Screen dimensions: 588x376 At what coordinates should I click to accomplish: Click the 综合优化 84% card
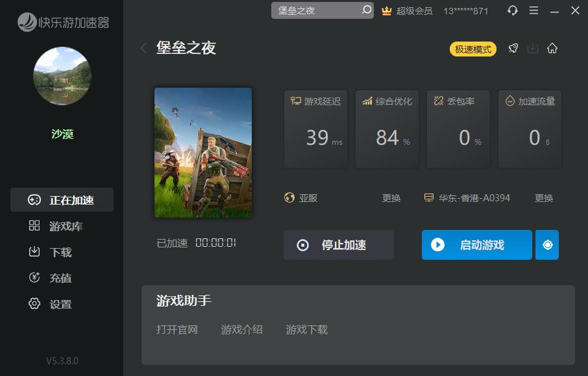coord(387,129)
